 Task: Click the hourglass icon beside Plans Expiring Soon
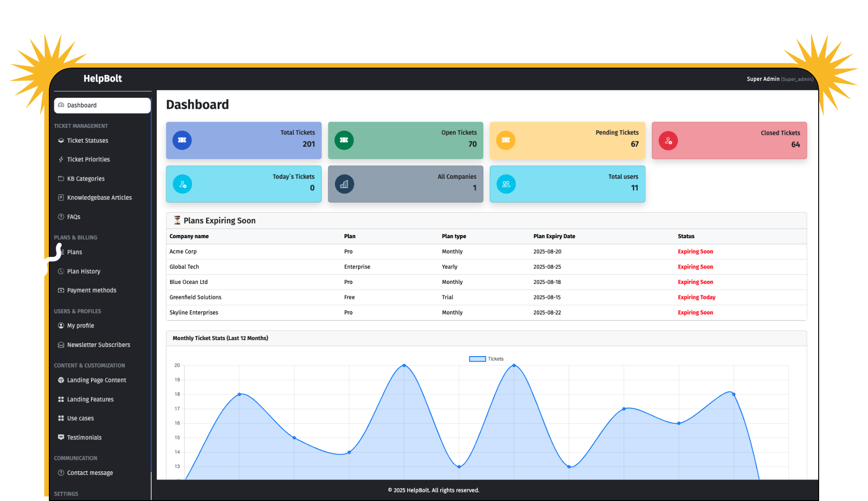click(x=177, y=220)
